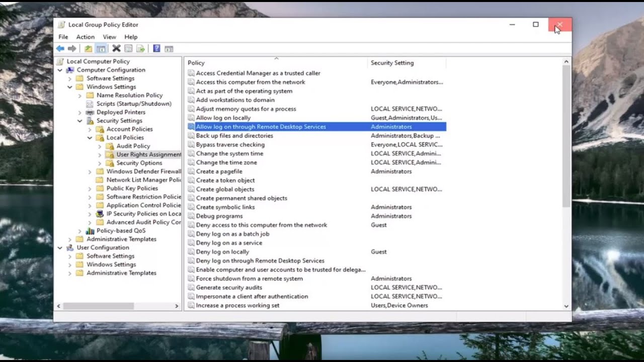
Task: Sort by the Policy column header
Action: 276,63
